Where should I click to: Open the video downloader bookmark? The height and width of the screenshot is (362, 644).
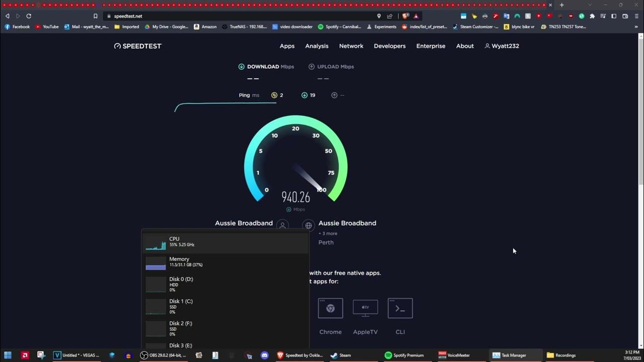[x=293, y=27]
